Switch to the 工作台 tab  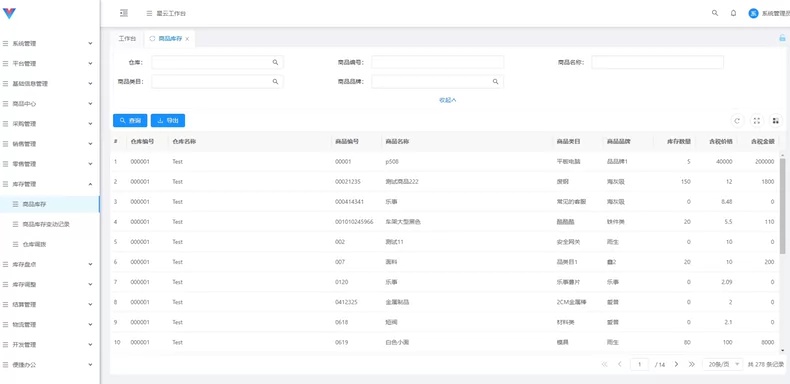[x=127, y=38]
